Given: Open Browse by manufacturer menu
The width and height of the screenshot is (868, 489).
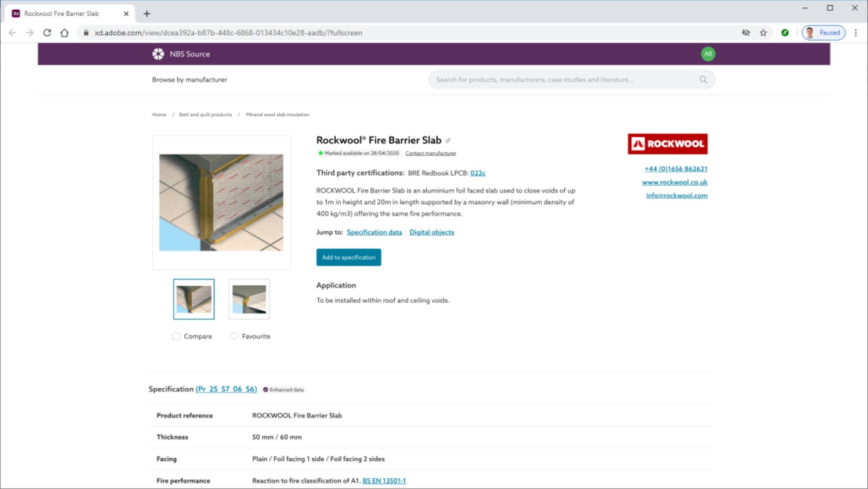Looking at the screenshot, I should (189, 79).
